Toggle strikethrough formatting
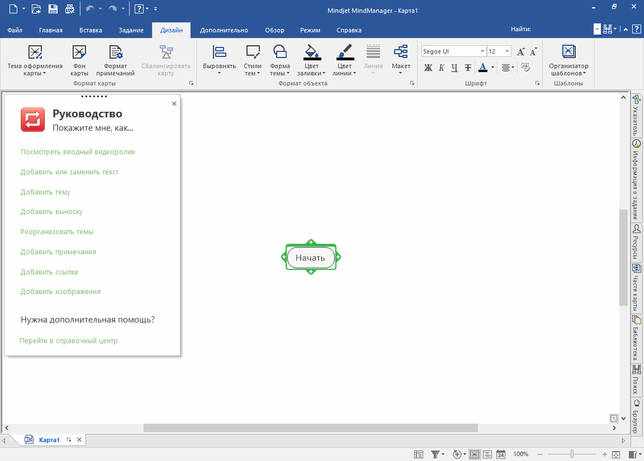This screenshot has width=644, height=461. click(x=468, y=67)
